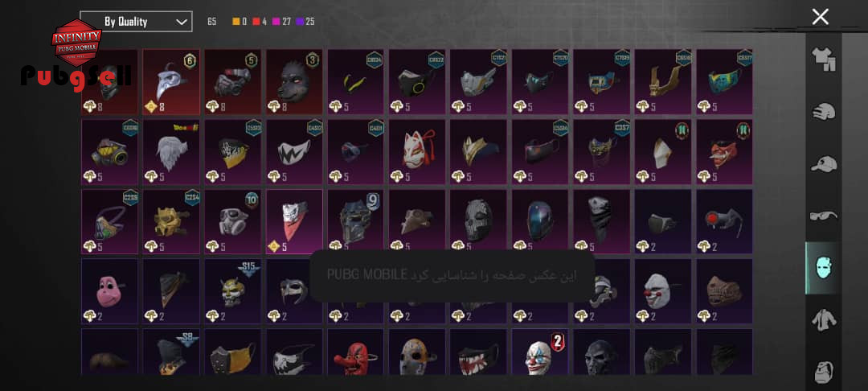Select the white plague doctor beak mask
Viewport: 868px width, 391px height.
coord(171,81)
